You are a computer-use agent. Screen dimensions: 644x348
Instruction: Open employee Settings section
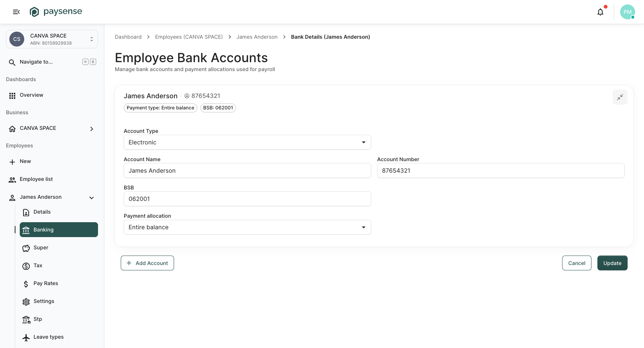[59, 301]
